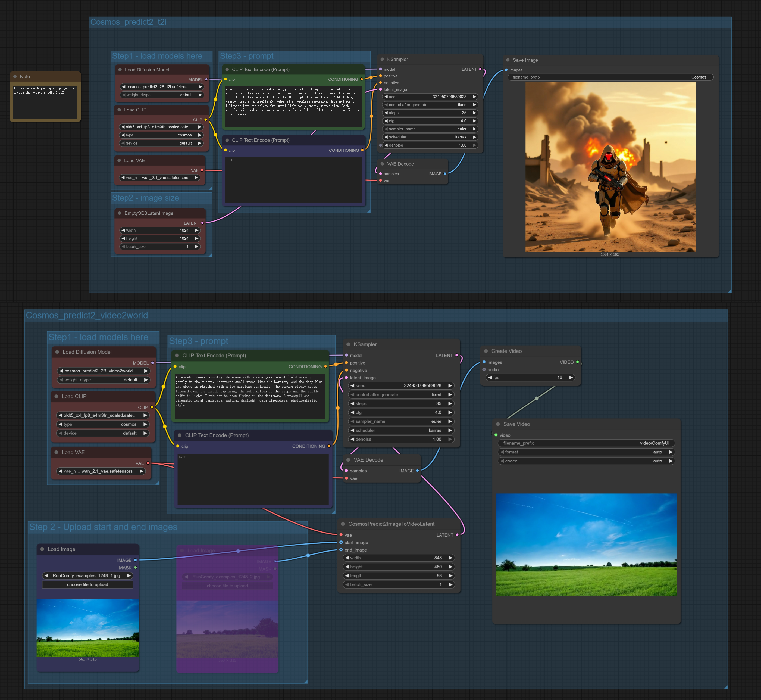761x700 pixels.
Task: Increase cfg with right arrow in video2world KSampler
Action: [x=450, y=412]
